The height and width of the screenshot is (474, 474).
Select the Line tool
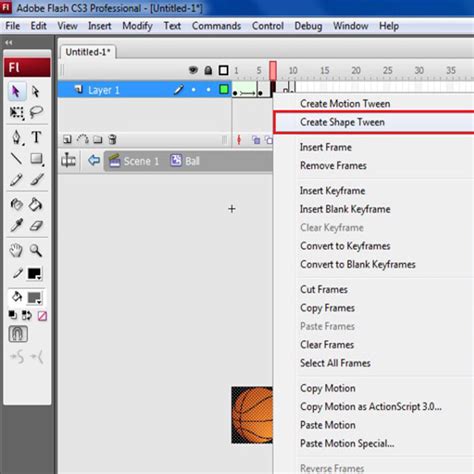[x=16, y=159]
